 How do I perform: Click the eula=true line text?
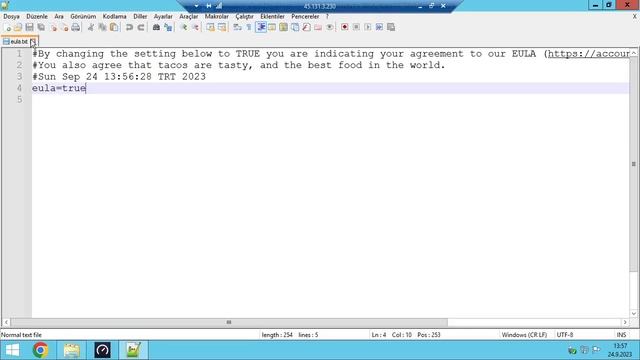point(59,88)
